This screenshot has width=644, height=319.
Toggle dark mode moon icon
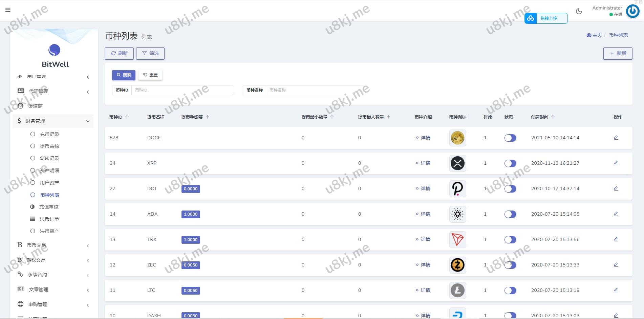[579, 11]
